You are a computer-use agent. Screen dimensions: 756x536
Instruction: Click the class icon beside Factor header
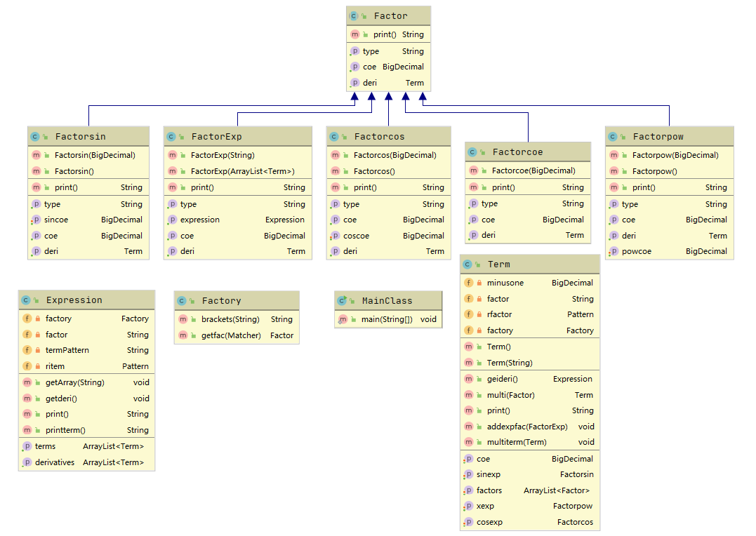tap(354, 16)
